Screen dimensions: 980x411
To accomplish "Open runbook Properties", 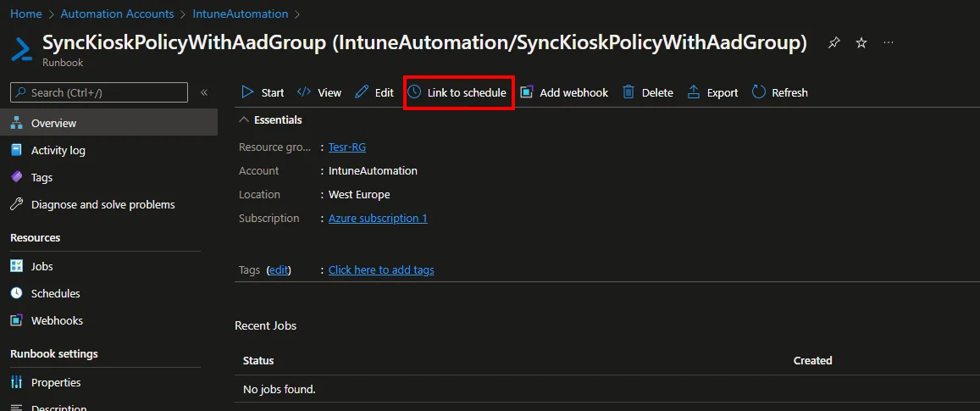I will [108, 382].
